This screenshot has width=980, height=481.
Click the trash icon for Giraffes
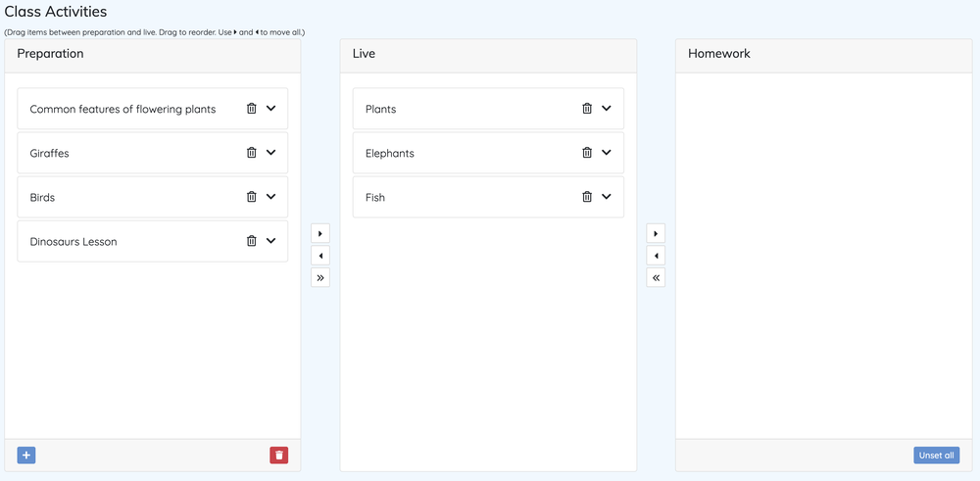[x=251, y=153]
